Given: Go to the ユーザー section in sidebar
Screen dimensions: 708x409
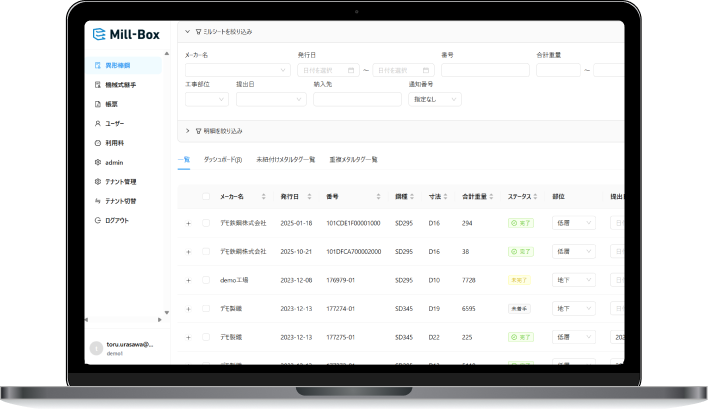Looking at the screenshot, I should point(114,123).
